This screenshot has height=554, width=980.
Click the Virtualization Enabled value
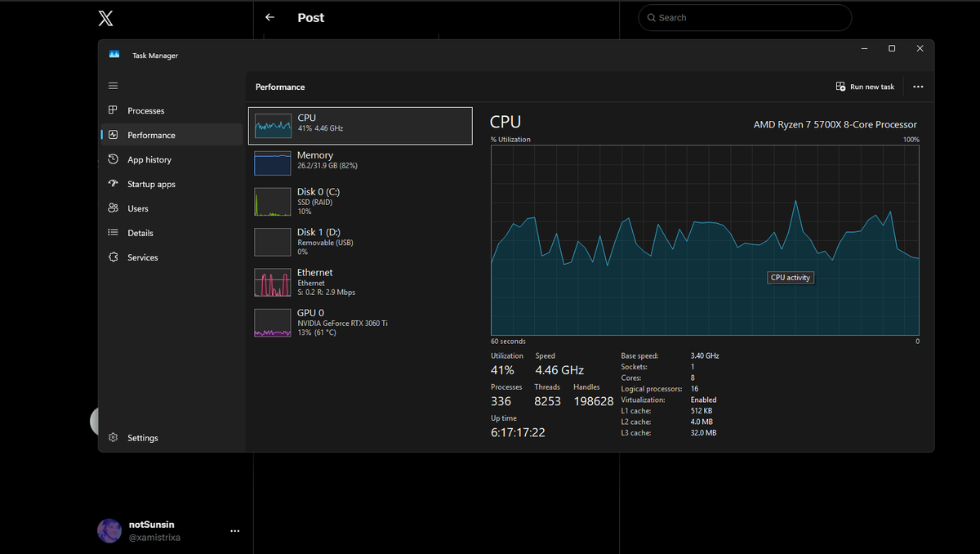(704, 400)
